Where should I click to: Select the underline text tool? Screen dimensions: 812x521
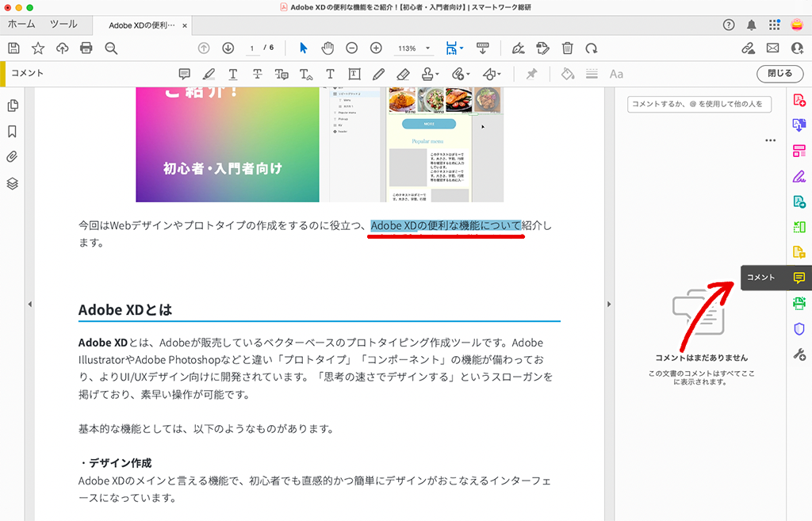coord(233,74)
